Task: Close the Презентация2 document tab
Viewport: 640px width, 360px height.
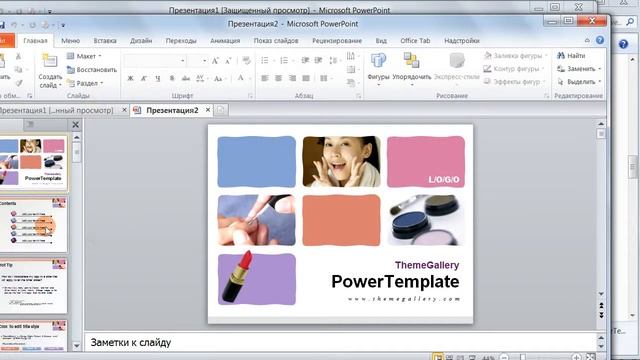Action: coord(208,110)
